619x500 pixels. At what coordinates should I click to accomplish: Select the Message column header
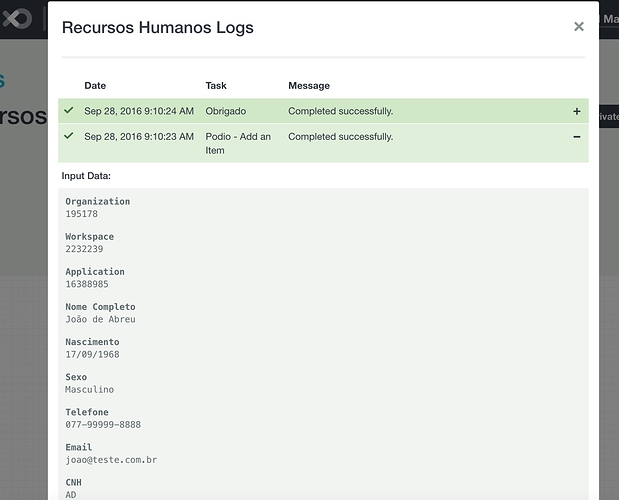[x=309, y=86]
